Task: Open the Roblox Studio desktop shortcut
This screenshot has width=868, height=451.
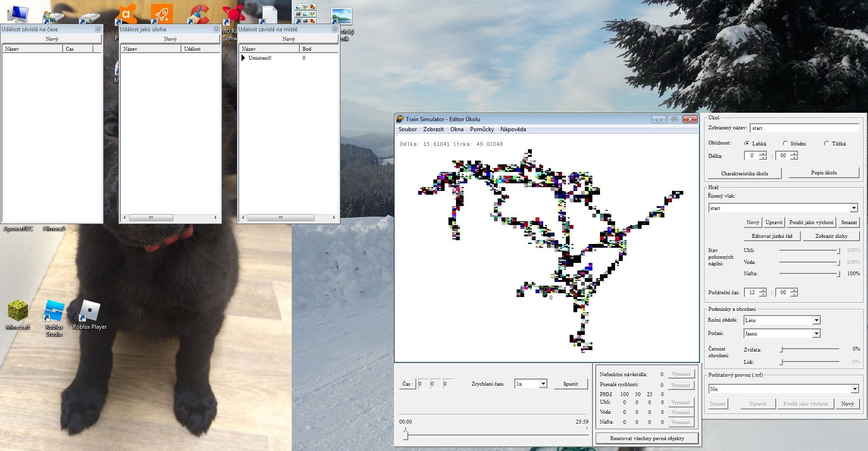Action: pyautogui.click(x=54, y=312)
